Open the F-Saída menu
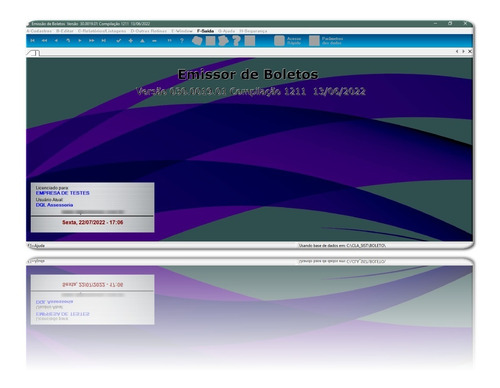This screenshot has height=388, width=500. pyautogui.click(x=205, y=31)
